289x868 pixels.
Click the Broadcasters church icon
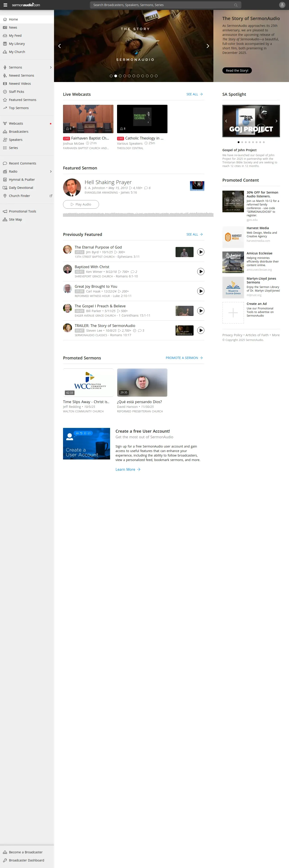pos(5,132)
